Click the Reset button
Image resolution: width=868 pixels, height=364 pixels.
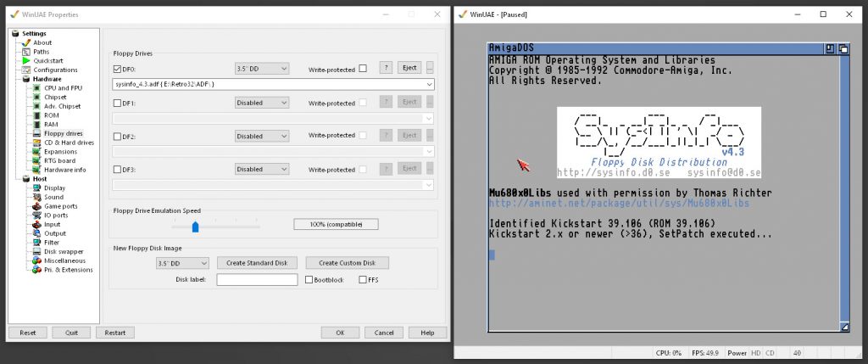tap(28, 333)
